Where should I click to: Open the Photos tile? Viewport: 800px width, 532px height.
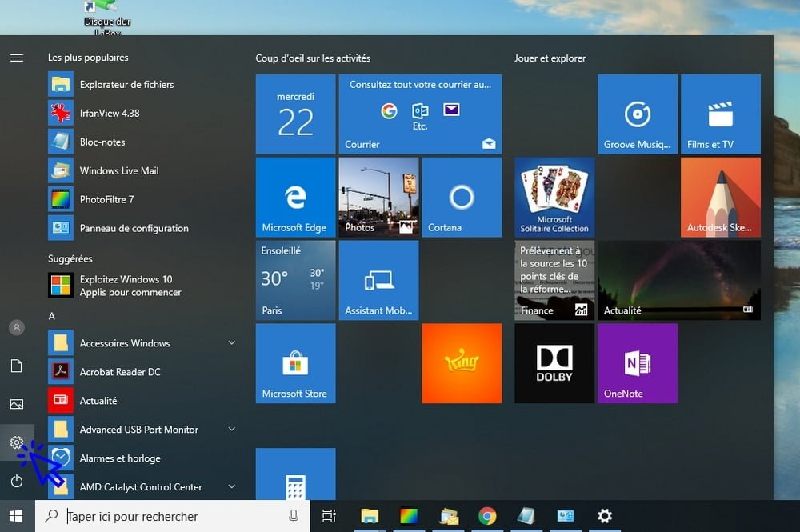[x=378, y=198]
